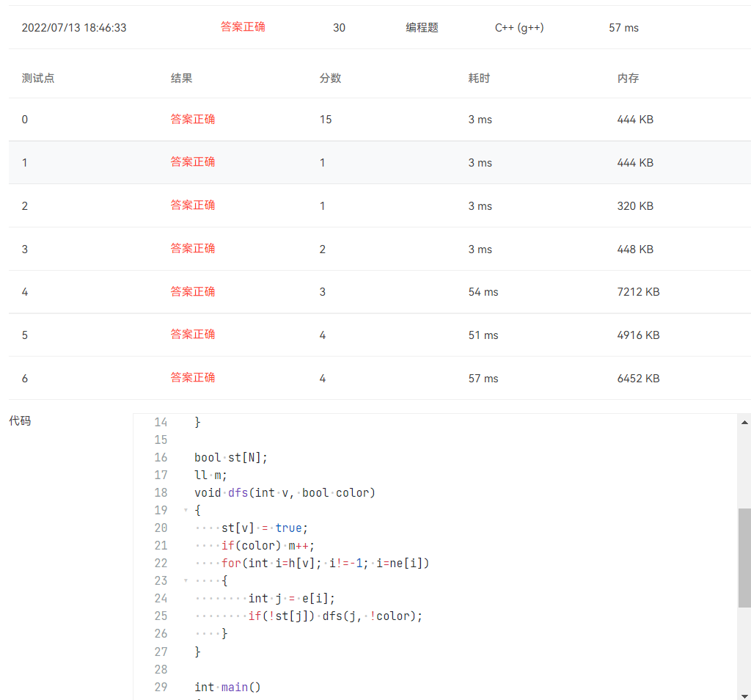The height and width of the screenshot is (700, 751).
Task: Click code line 20 st[v] = true;
Action: click(264, 528)
